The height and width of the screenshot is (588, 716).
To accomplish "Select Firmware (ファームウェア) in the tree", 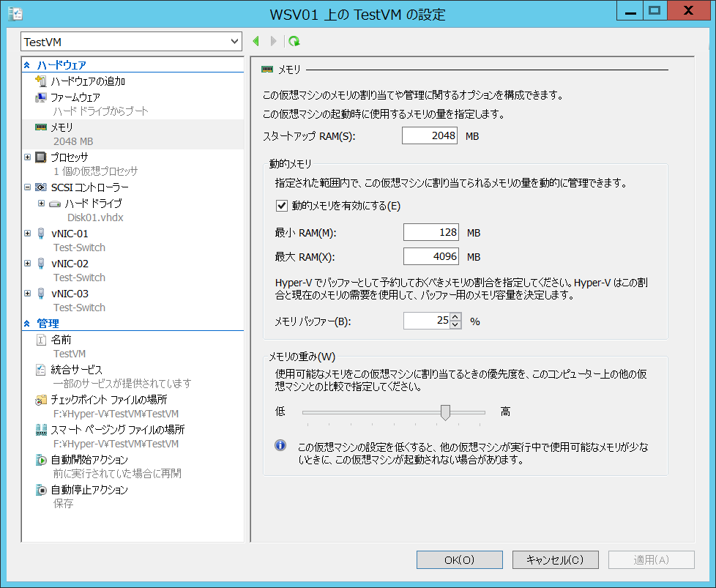I will [x=75, y=97].
